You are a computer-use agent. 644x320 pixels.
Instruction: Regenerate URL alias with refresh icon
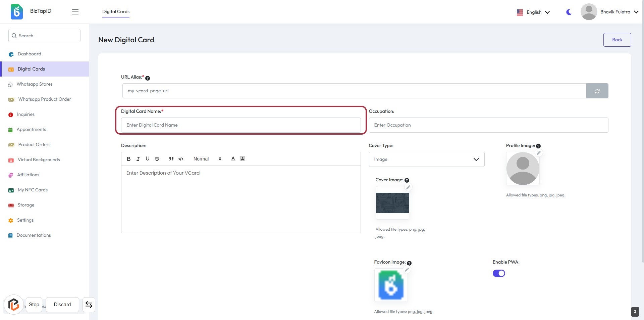[597, 91]
